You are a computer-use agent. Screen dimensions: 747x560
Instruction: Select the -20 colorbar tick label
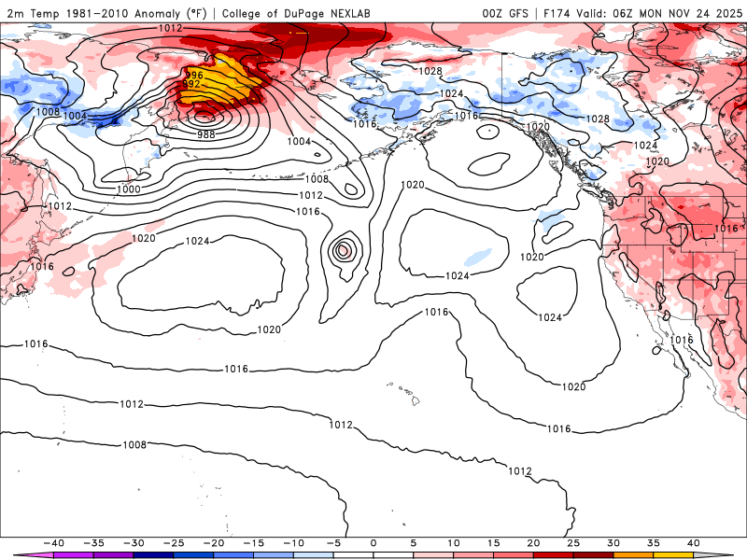coord(214,543)
